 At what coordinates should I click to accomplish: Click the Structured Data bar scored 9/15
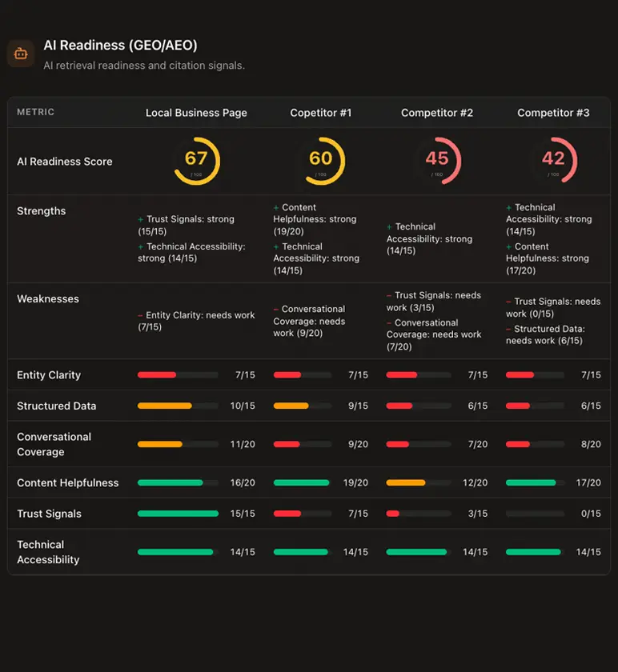point(291,406)
